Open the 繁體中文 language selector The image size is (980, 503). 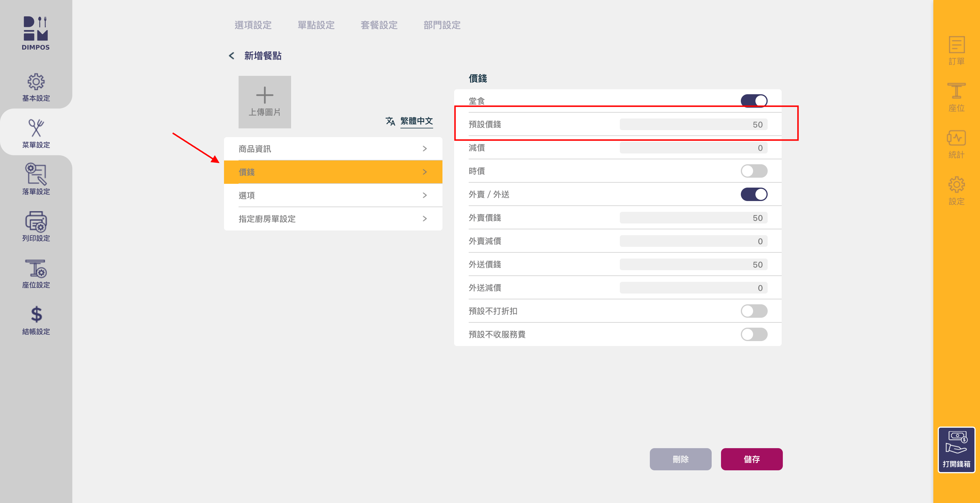pyautogui.click(x=416, y=121)
